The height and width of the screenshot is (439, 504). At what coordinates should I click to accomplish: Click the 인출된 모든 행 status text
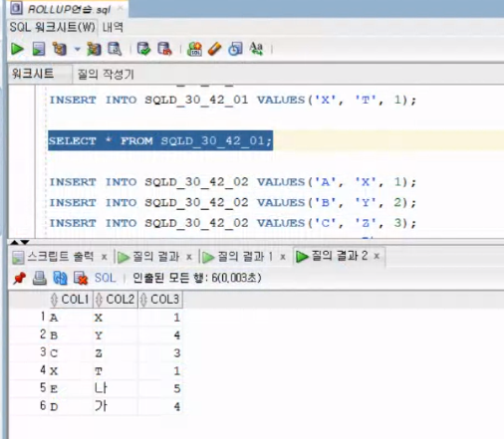(x=197, y=278)
